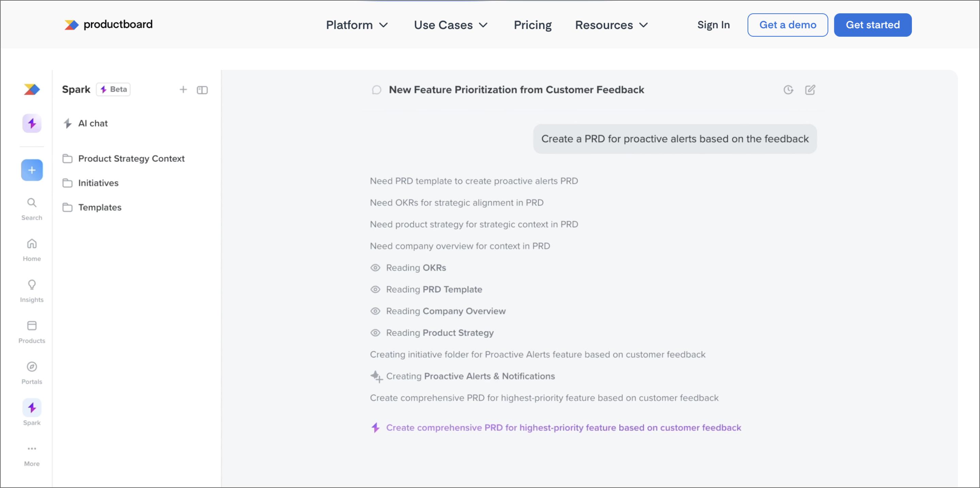Add a new item with plus icon in Spark panel

[183, 90]
